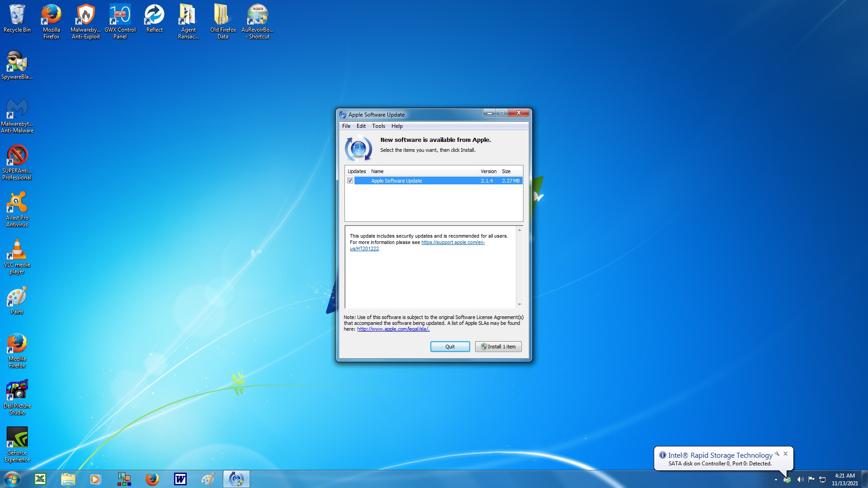Open GWX Control Panel desktop icon

pos(120,21)
